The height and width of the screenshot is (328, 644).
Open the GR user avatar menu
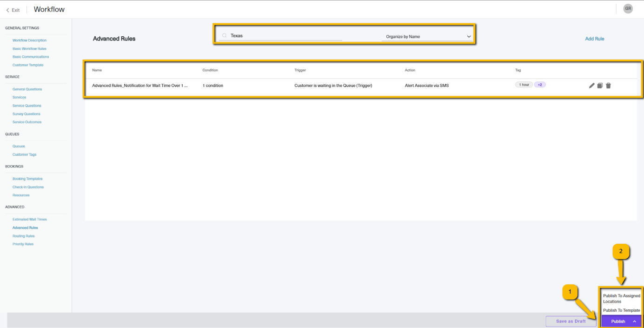[x=628, y=8]
